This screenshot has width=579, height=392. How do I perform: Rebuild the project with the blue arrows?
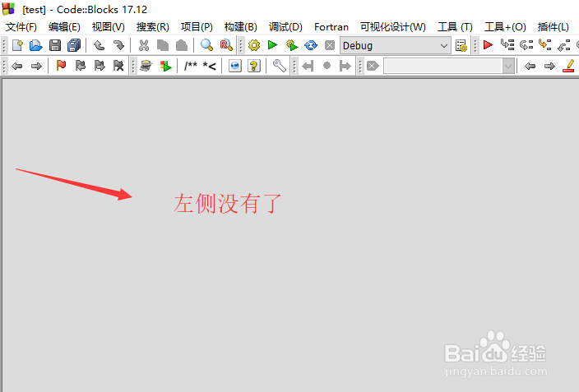pyautogui.click(x=311, y=45)
